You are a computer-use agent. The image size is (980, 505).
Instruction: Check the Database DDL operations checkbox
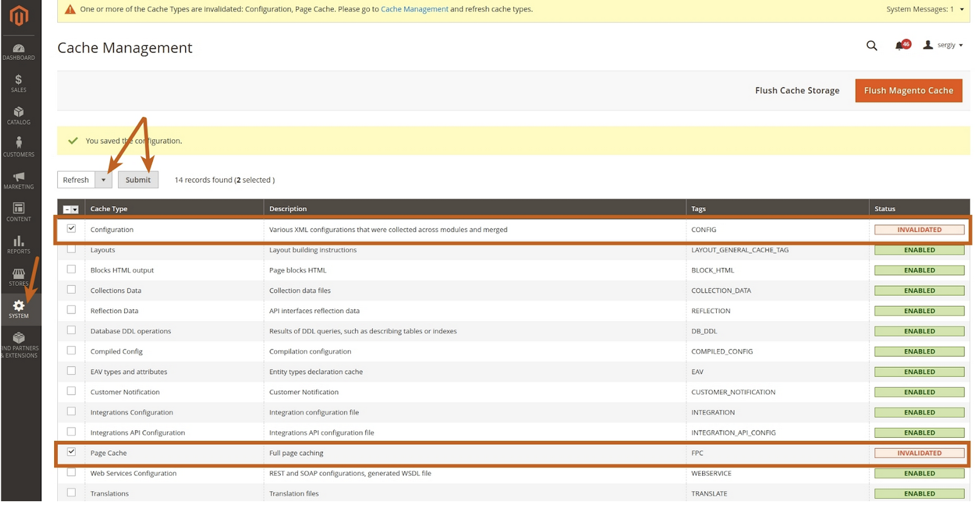coord(71,330)
